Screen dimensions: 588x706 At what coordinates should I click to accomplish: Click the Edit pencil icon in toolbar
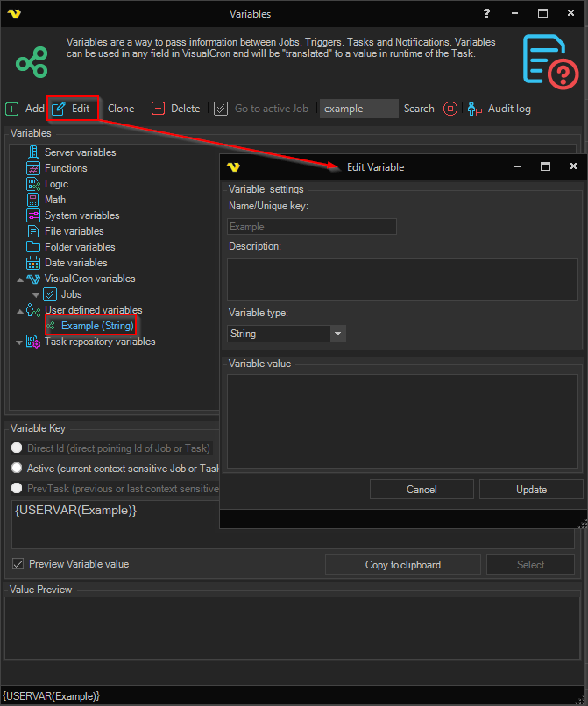click(59, 109)
